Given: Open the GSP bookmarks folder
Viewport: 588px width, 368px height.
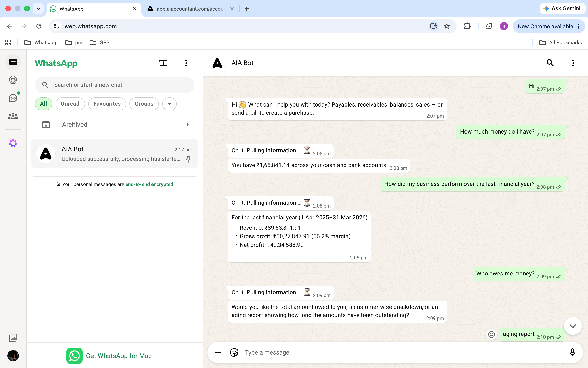Looking at the screenshot, I should (100, 43).
